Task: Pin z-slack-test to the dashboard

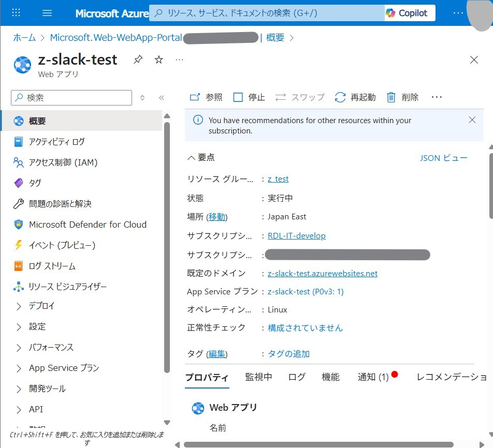Action: pyautogui.click(x=138, y=59)
